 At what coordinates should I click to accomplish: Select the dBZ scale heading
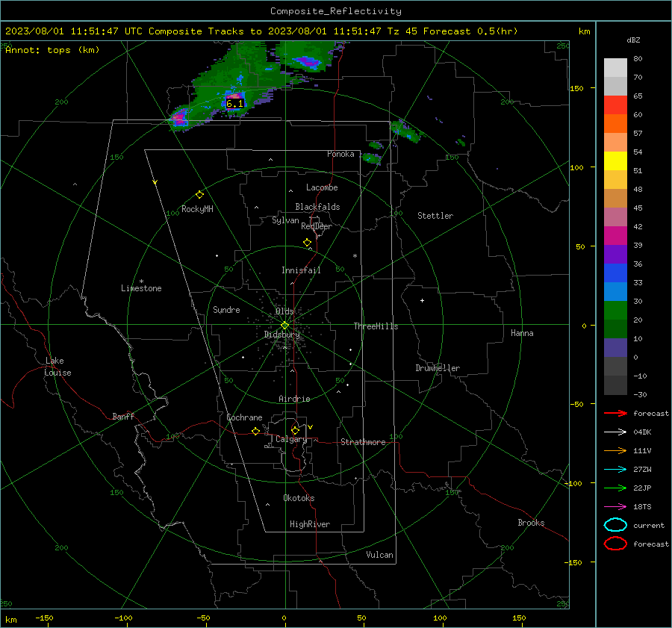[x=633, y=40]
